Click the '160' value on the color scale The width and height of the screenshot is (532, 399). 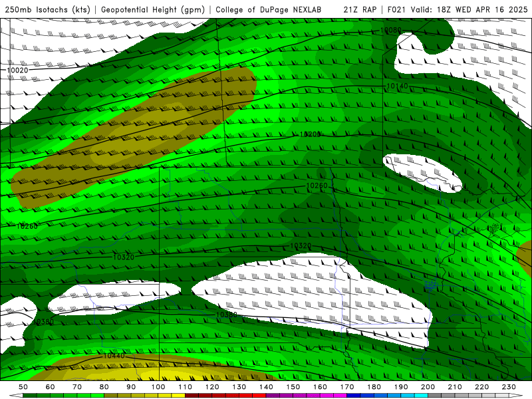321,387
